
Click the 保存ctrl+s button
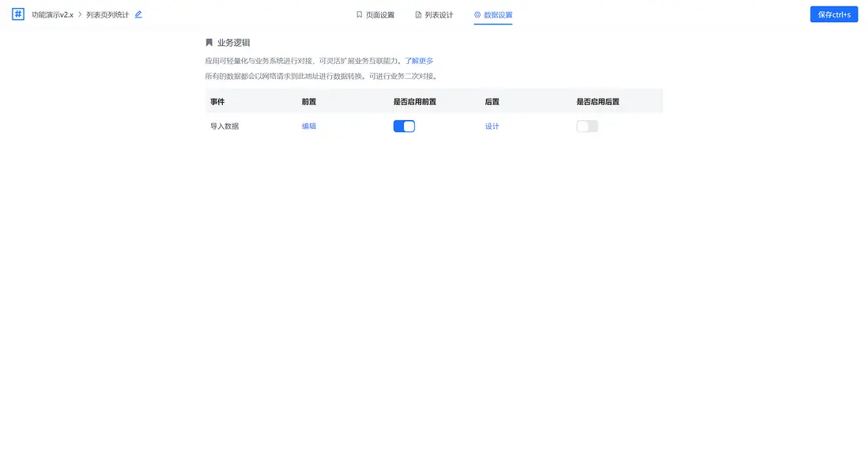click(834, 13)
